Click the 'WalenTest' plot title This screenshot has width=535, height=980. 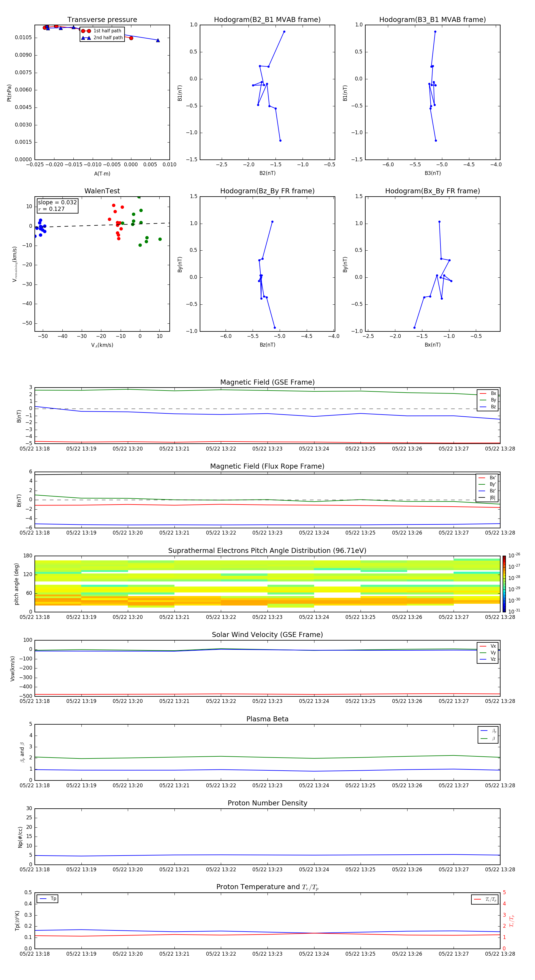click(102, 191)
